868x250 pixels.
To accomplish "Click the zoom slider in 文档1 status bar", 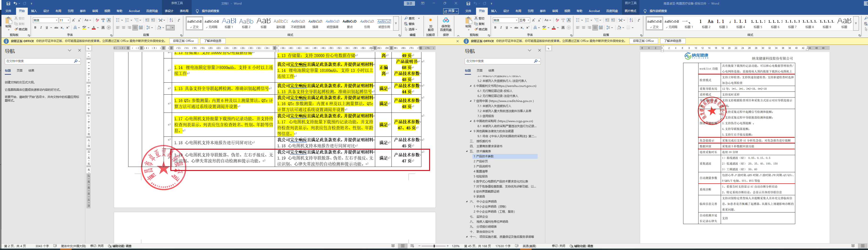I will pos(434,246).
